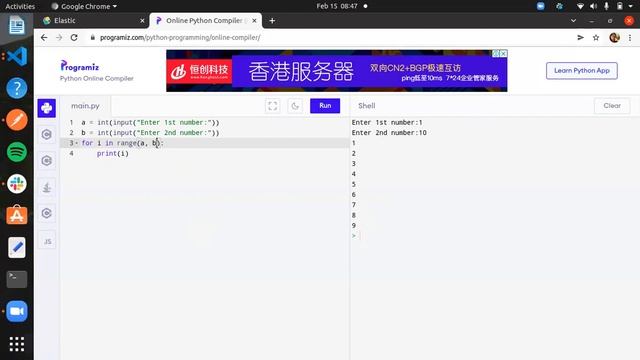Screen dimensions: 640x360
Task: Open a new browser tab
Action: [272, 20]
